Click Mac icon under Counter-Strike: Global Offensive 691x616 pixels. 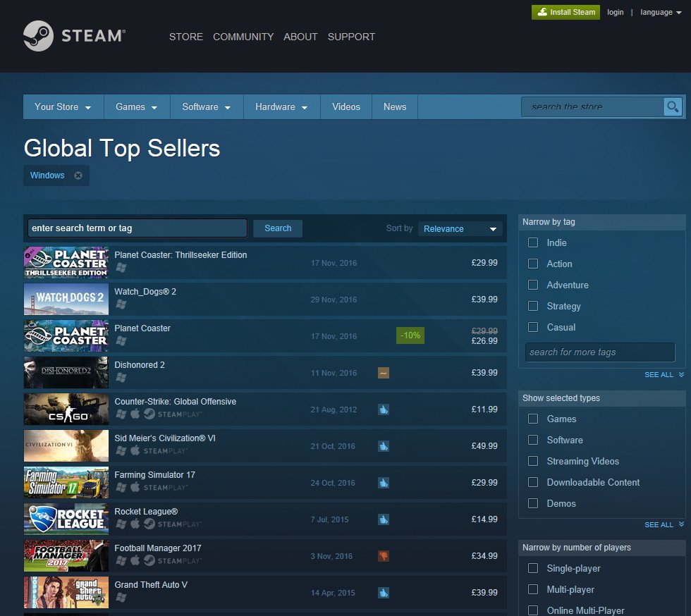coord(135,413)
